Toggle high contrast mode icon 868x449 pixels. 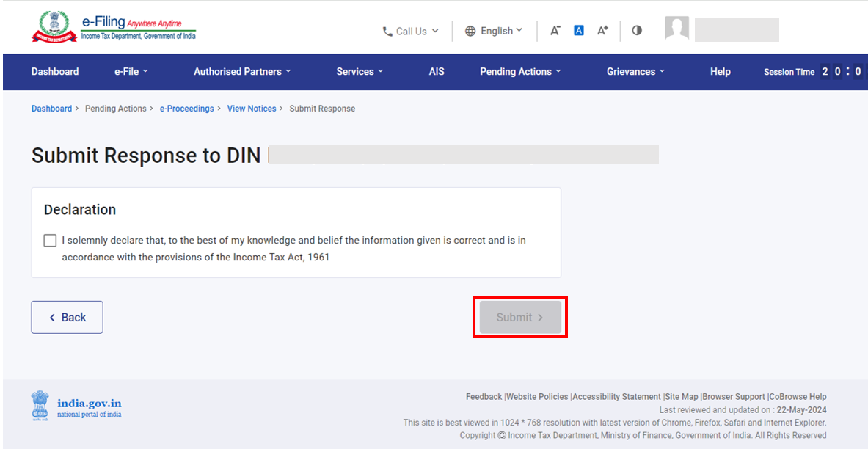point(637,31)
